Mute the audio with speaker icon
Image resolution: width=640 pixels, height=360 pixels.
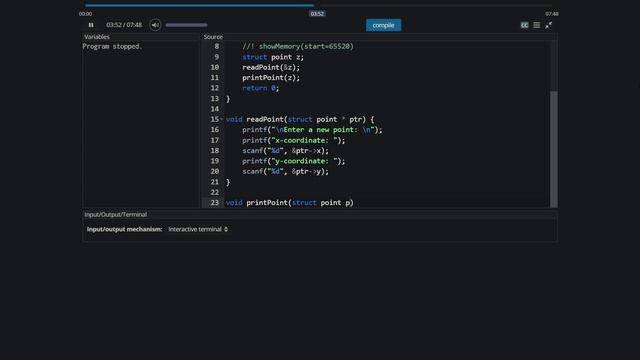coord(155,25)
